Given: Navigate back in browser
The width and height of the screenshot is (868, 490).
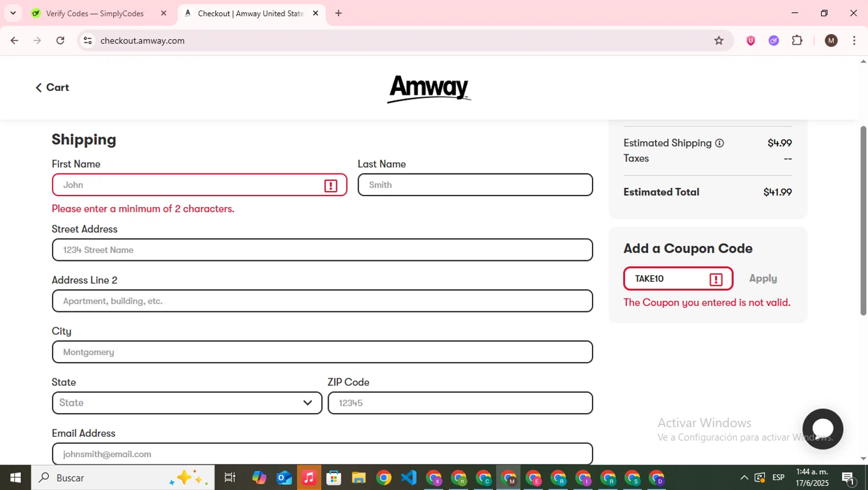Looking at the screenshot, I should coord(14,40).
